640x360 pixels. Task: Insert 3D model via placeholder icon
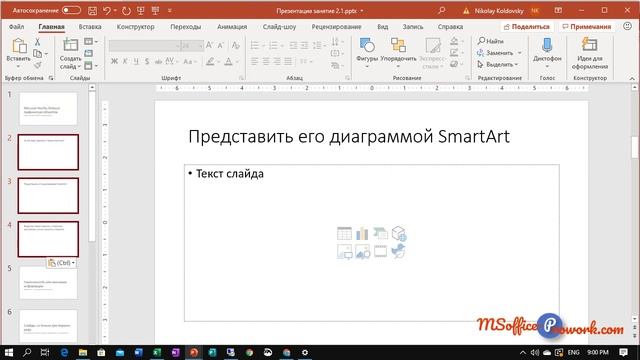tap(398, 233)
